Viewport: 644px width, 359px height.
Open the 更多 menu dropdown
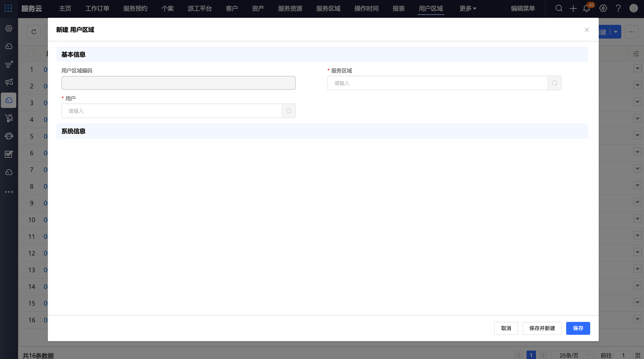pos(468,9)
